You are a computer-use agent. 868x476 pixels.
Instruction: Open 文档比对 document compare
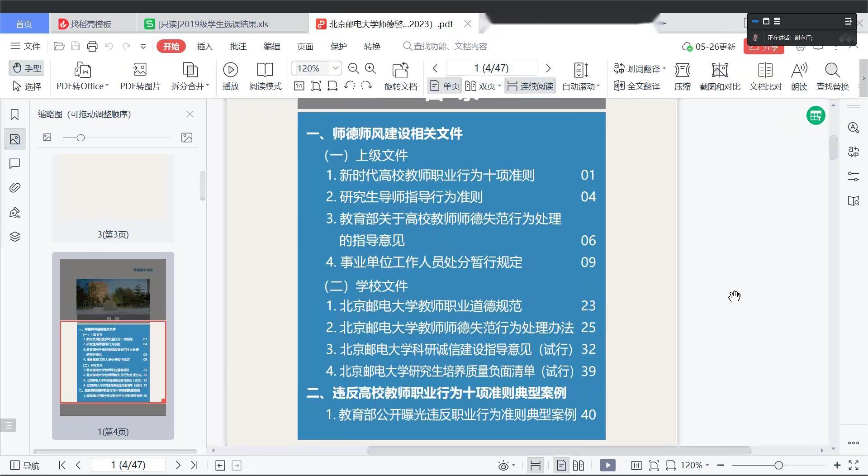765,76
